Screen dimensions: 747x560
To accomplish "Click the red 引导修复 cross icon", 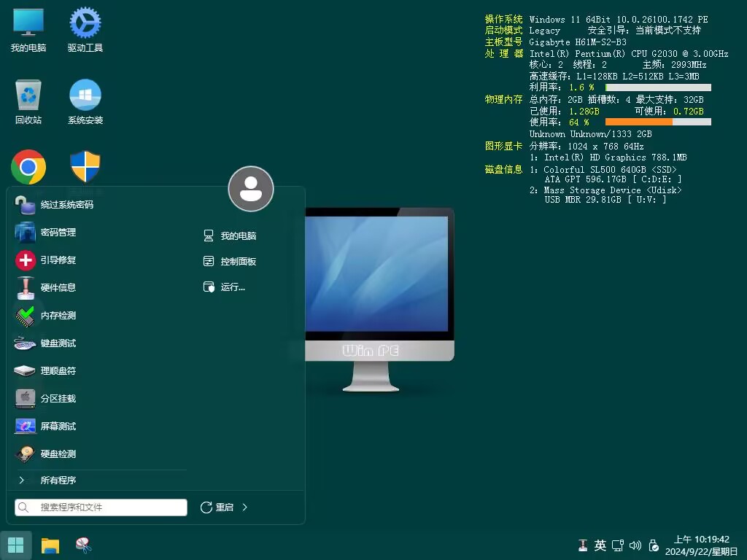I will (26, 260).
